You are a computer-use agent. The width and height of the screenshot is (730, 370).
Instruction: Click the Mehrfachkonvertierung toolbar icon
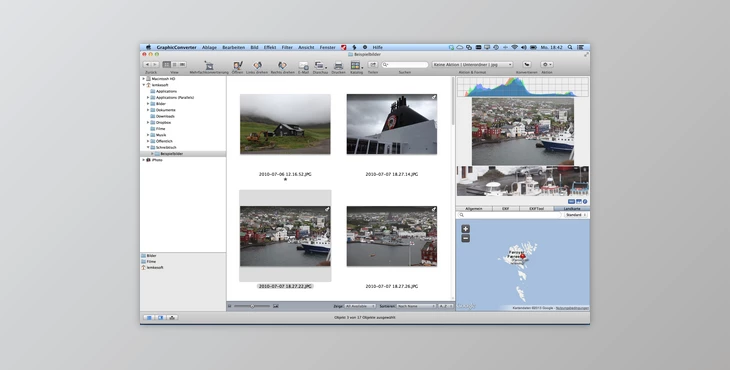click(x=210, y=65)
